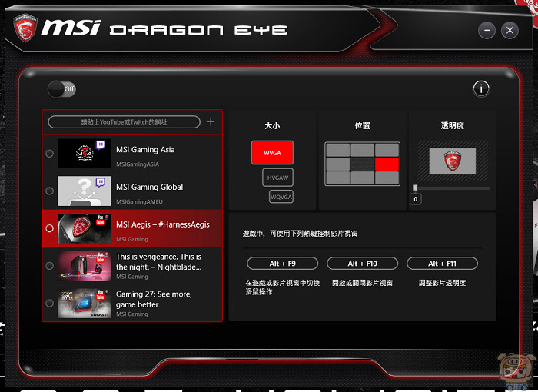This screenshot has height=392, width=538.
Task: Open Gaming 27 video thumbnail
Action: [84, 303]
